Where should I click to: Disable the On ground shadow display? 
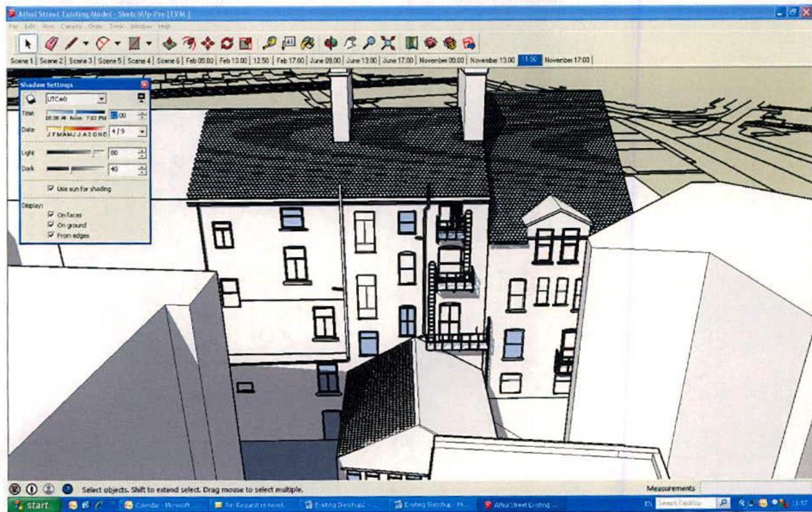(51, 223)
